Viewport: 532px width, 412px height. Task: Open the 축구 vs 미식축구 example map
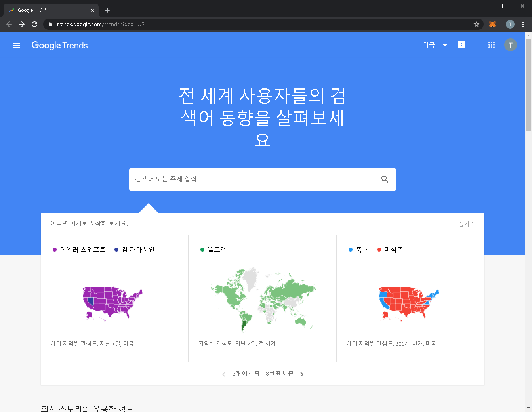pos(409,303)
